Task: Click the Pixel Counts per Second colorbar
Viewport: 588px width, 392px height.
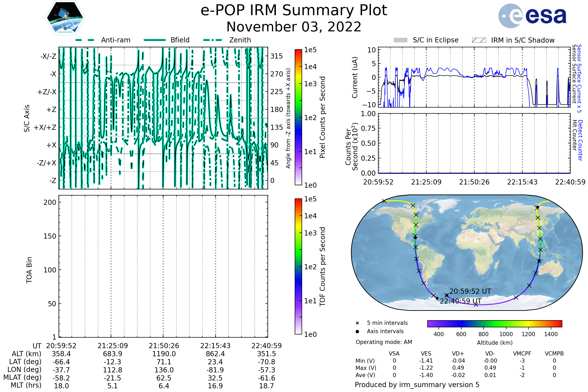Action: pyautogui.click(x=298, y=117)
